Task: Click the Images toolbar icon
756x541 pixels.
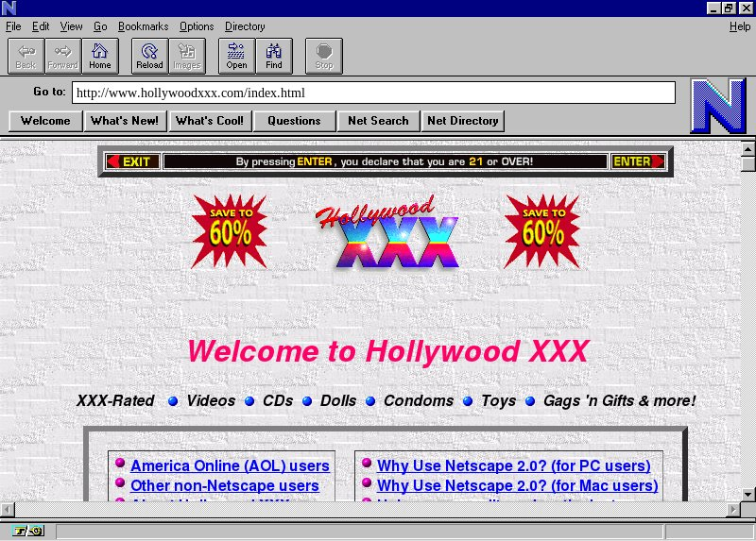Action: pos(186,56)
